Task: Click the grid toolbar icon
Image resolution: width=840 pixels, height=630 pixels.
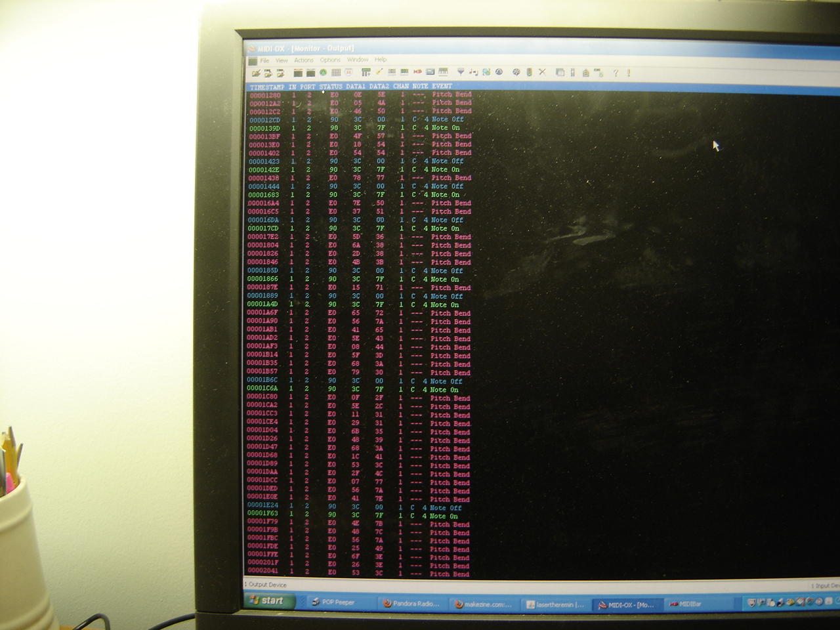Action: (x=336, y=72)
